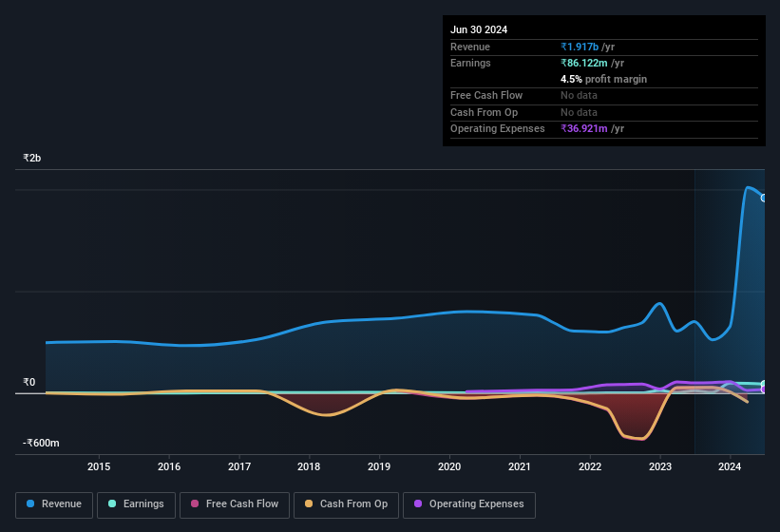The width and height of the screenshot is (780, 532).
Task: Click the Jun 30 2024 tooltip date header
Action: (x=479, y=29)
